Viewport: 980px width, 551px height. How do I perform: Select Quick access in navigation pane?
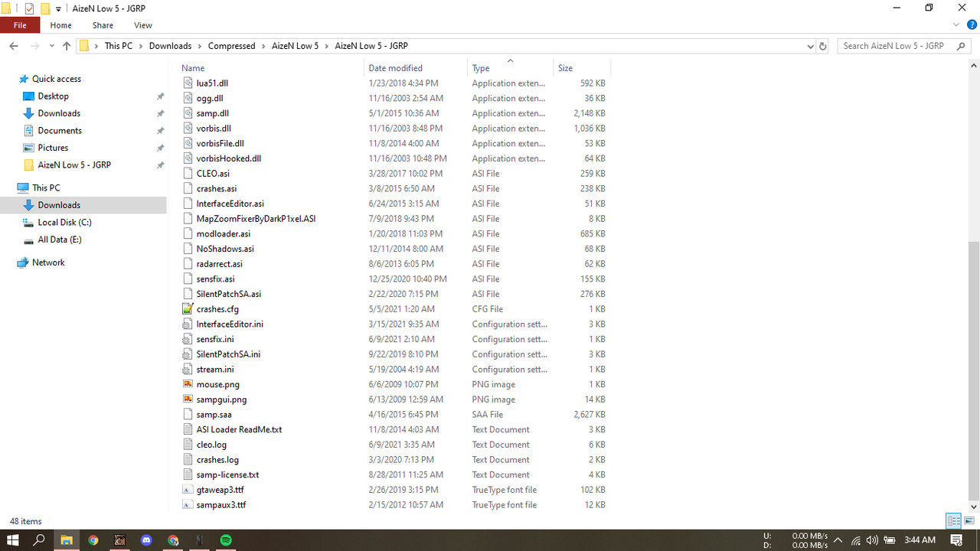57,79
